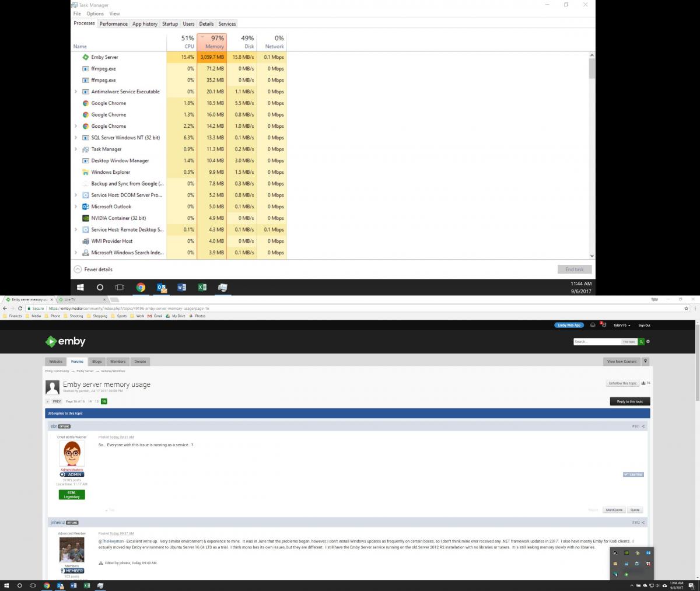700x591 pixels.
Task: Switch to the Services tab
Action: click(227, 24)
